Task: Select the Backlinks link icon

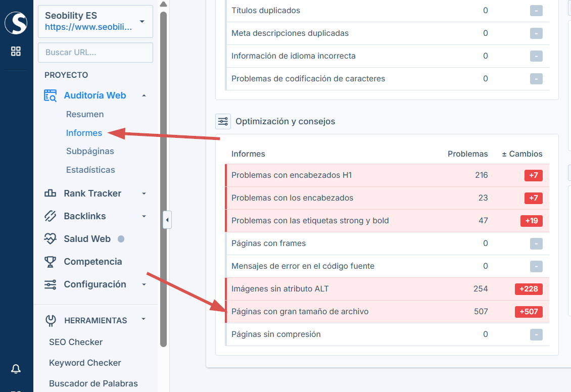Action: pyautogui.click(x=50, y=216)
